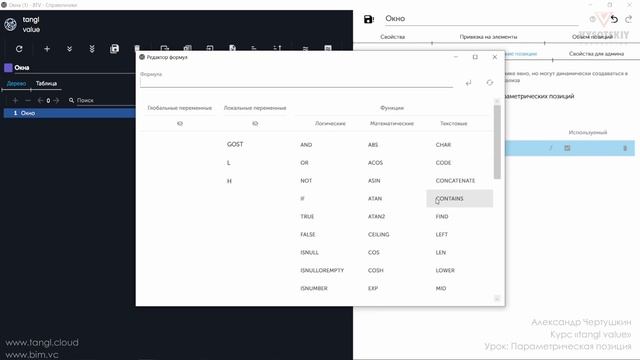Click the scroll down arrow in formula editor

497,299
